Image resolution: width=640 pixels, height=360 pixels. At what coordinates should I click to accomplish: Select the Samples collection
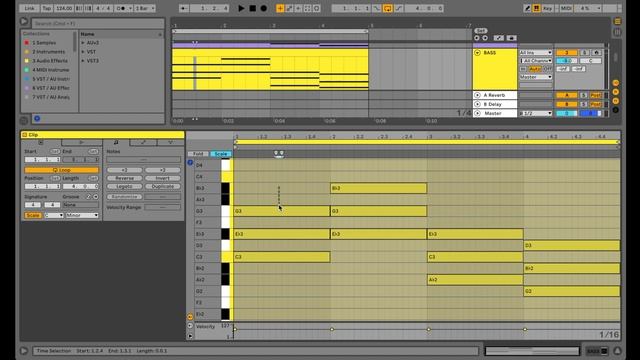[44, 42]
